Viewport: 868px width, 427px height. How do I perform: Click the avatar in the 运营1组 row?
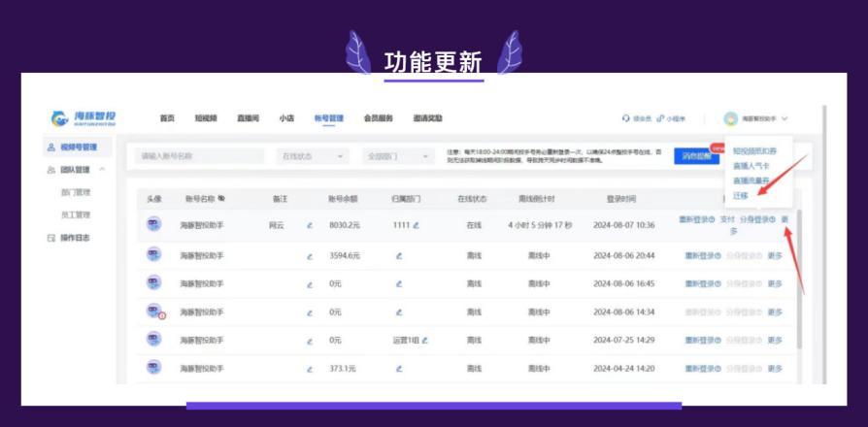pyautogui.click(x=154, y=339)
